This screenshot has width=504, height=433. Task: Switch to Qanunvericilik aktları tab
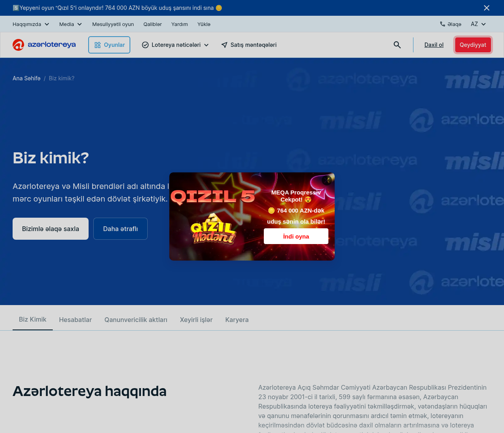[136, 320]
